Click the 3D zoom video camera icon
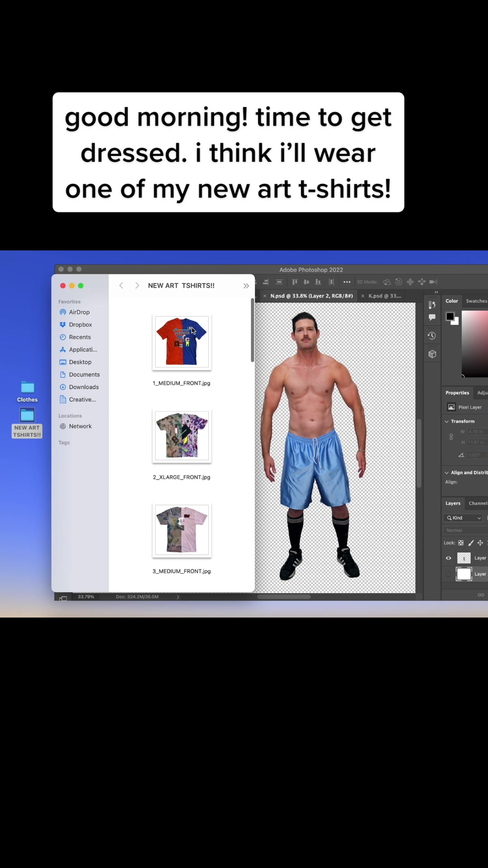Screen dimensions: 488x868 tap(433, 282)
